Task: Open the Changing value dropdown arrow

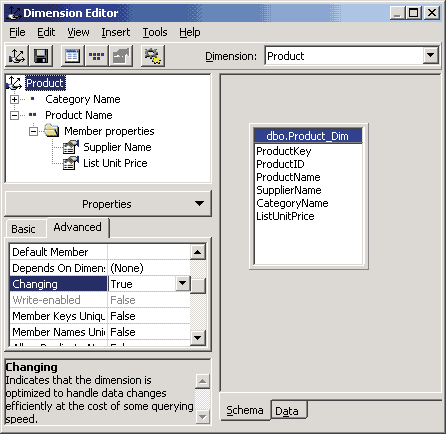Action: 182,284
